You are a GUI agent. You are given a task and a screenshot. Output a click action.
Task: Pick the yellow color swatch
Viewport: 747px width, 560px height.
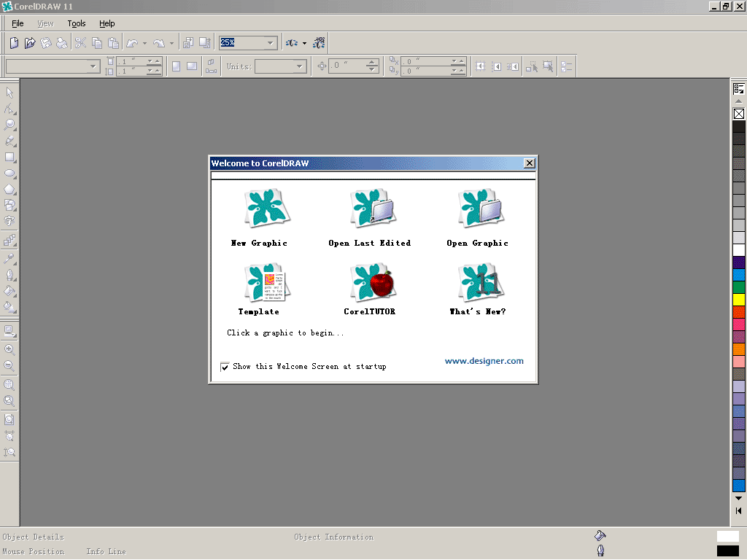point(739,300)
